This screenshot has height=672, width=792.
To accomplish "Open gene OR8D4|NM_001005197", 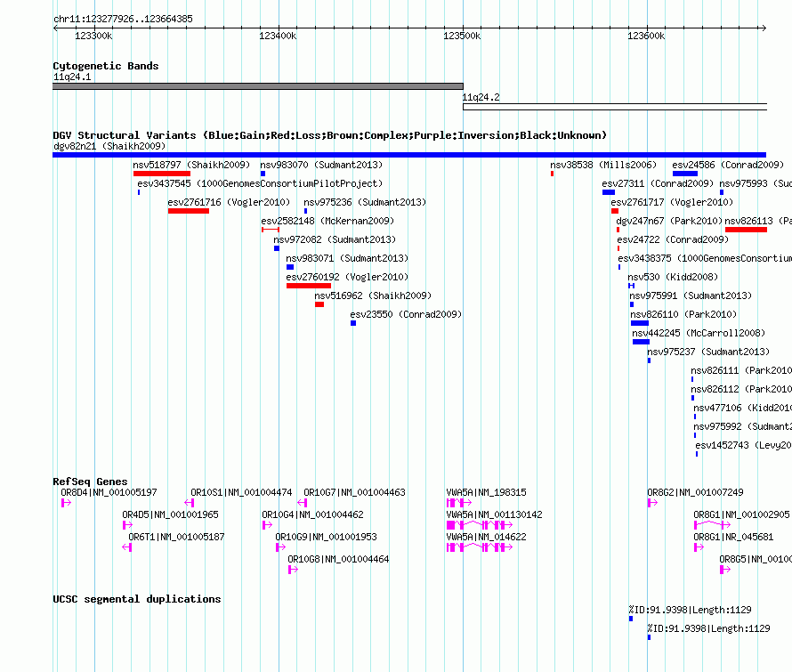I will point(109,492).
